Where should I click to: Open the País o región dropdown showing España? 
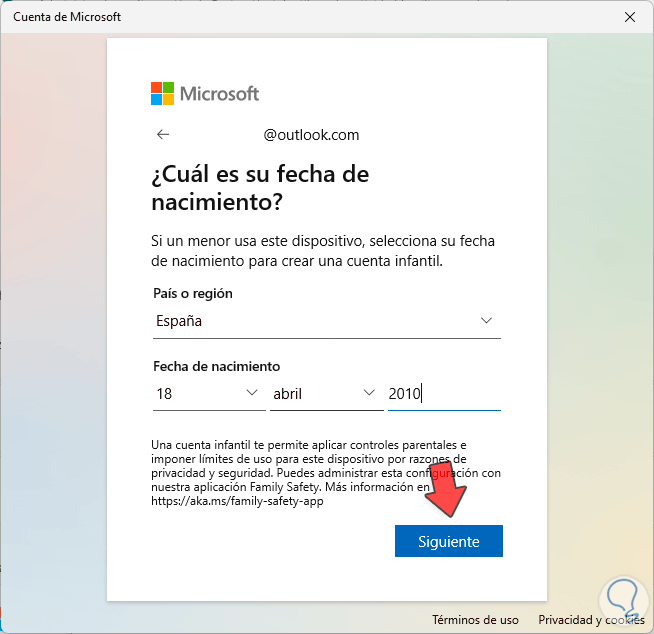point(327,321)
